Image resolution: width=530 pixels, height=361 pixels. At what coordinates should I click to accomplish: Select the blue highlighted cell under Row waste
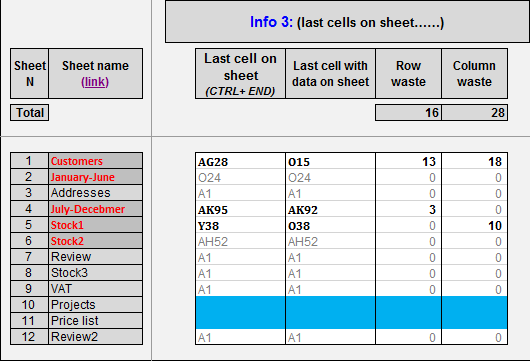tap(408, 312)
